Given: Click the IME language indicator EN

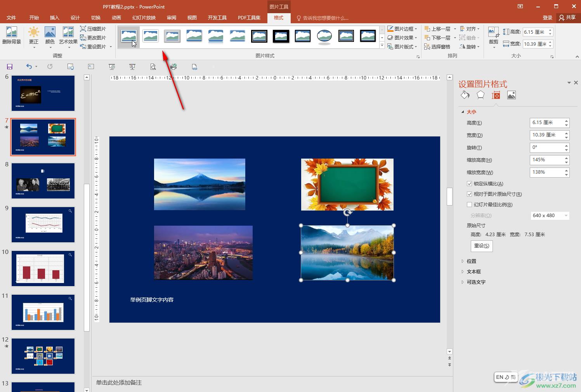Looking at the screenshot, I should click(499, 377).
